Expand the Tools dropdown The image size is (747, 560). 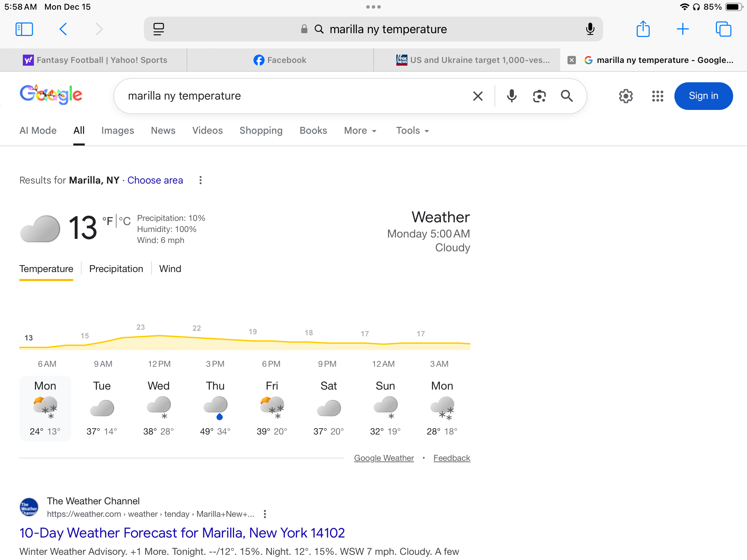412,131
